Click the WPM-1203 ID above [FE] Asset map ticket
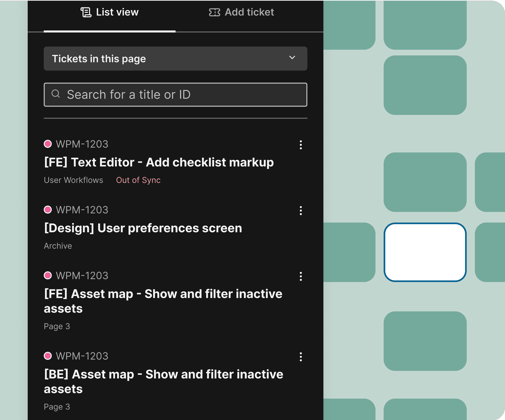The width and height of the screenshot is (505, 420). (82, 276)
